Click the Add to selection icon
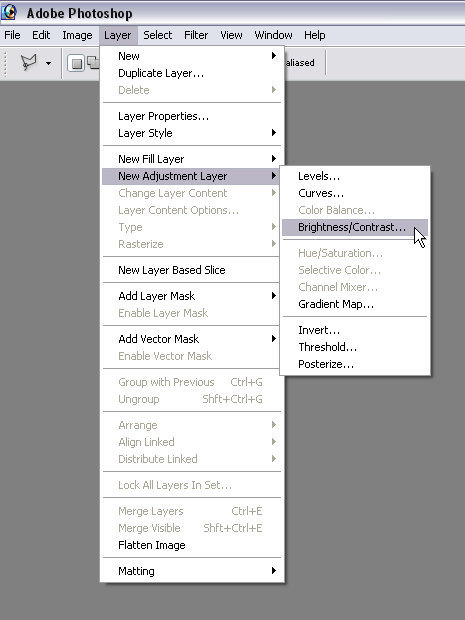This screenshot has height=620, width=465. (93, 63)
